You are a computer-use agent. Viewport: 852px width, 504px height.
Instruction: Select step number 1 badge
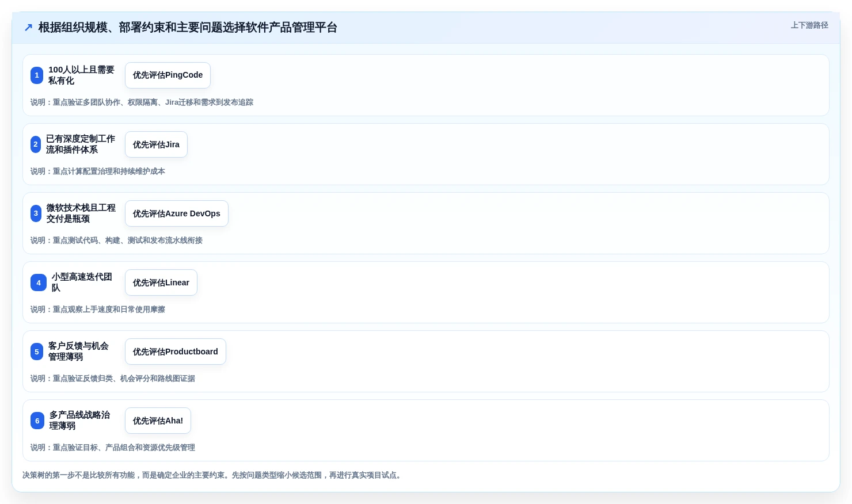coord(37,75)
